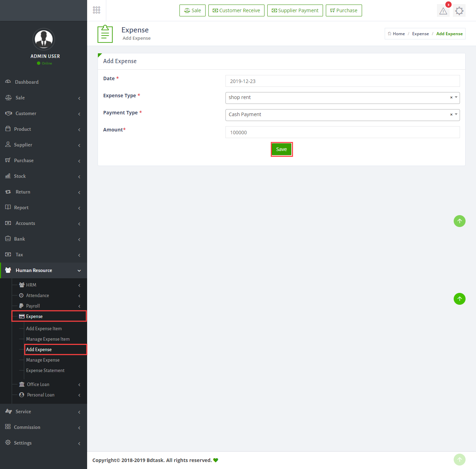This screenshot has height=469, width=476.
Task: Click the Dashboard icon in sidebar
Action: point(8,82)
